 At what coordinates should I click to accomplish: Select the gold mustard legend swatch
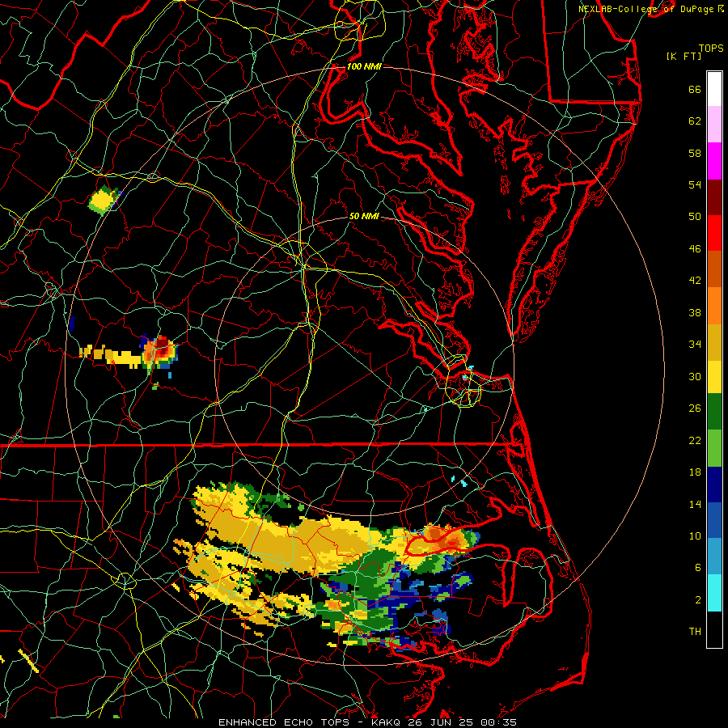click(x=714, y=343)
